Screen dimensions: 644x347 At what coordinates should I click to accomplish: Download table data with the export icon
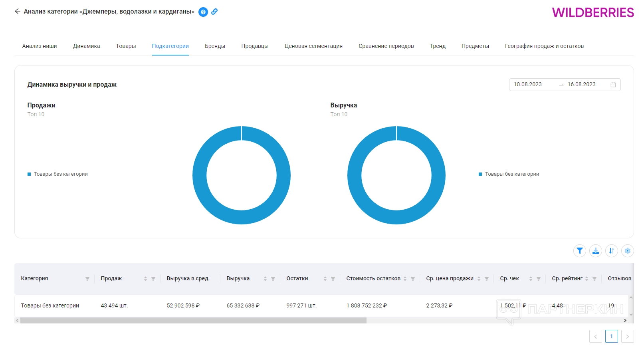tap(595, 251)
